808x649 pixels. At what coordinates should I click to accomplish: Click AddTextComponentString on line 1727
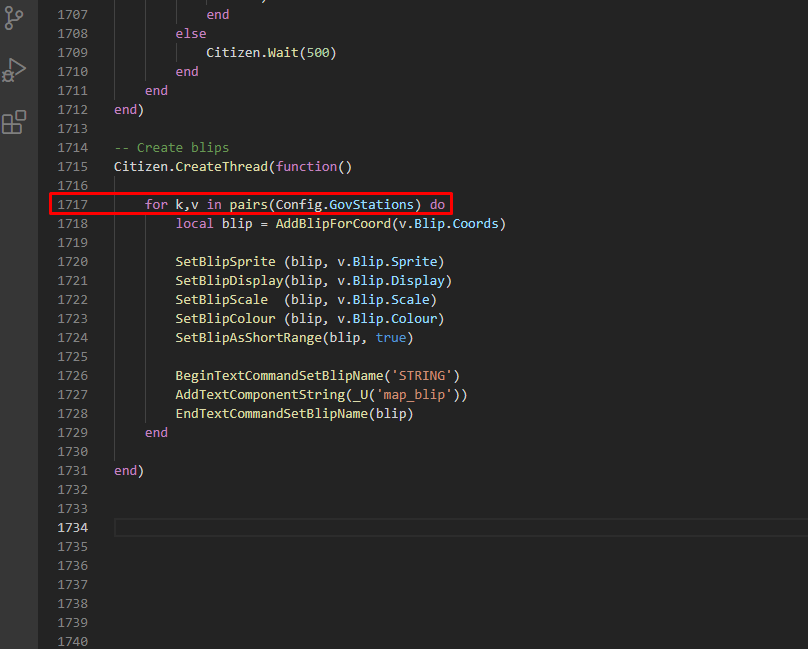pyautogui.click(x=262, y=394)
